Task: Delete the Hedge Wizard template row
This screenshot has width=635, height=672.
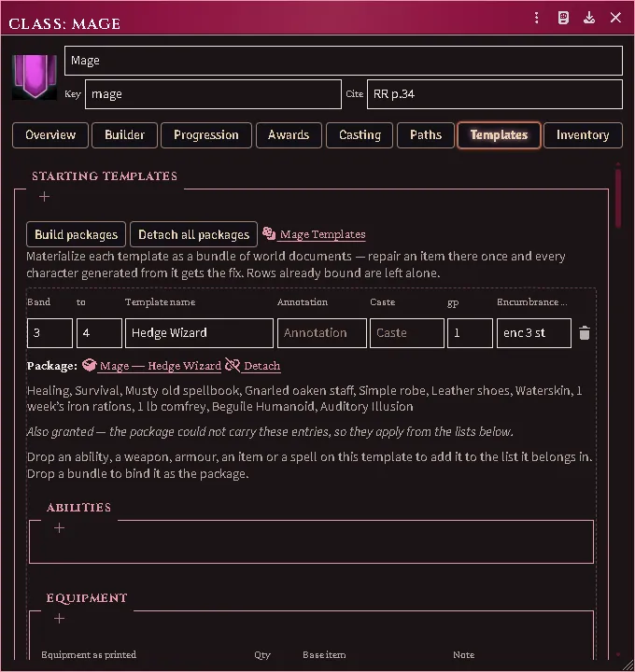Action: pos(585,333)
